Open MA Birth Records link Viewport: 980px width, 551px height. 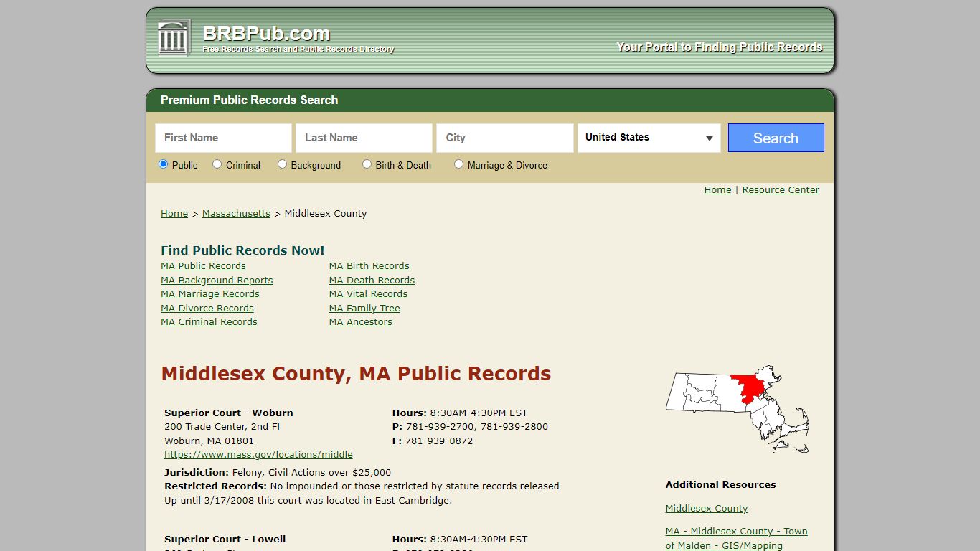click(369, 266)
